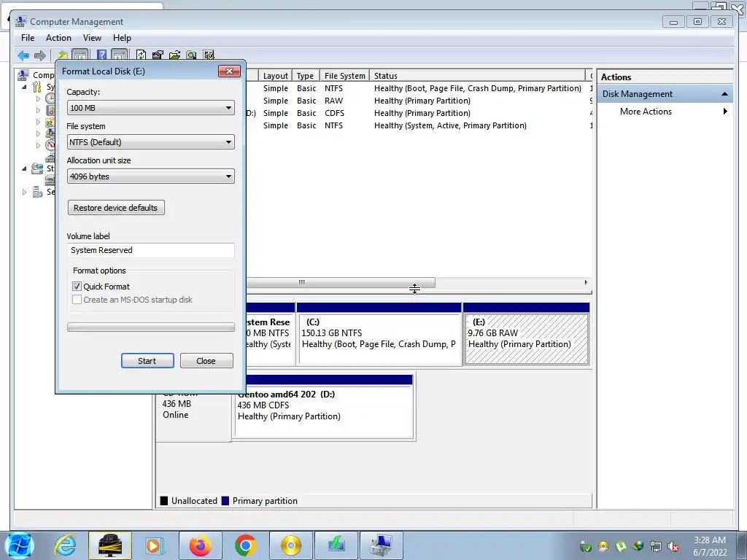Click the checklist settings toolbar icon
The image size is (747, 560).
click(x=209, y=55)
